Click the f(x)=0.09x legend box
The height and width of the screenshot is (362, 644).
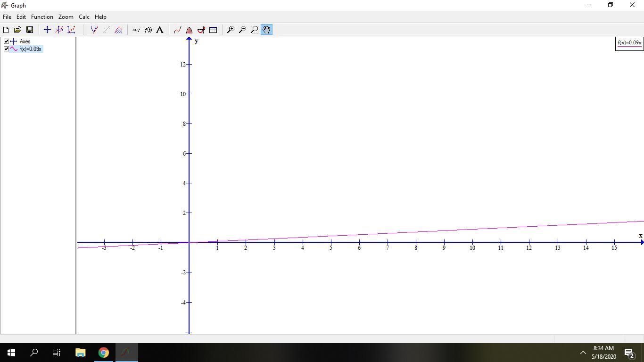pyautogui.click(x=629, y=43)
